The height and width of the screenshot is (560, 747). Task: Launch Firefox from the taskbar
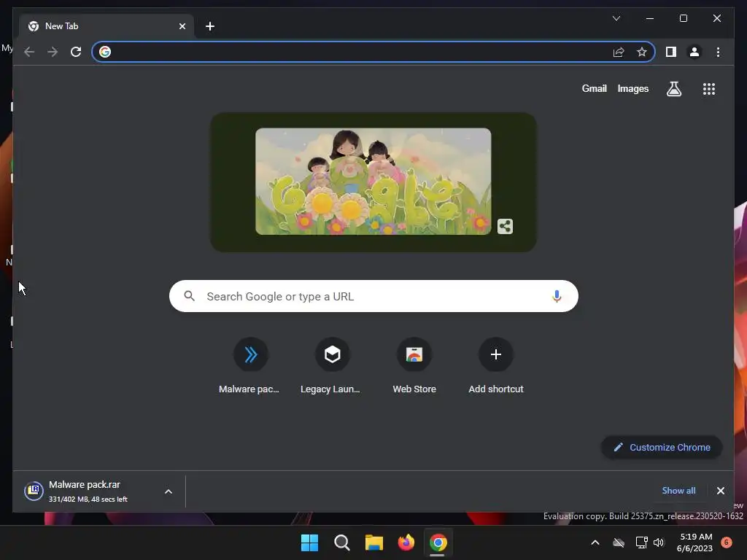(406, 542)
